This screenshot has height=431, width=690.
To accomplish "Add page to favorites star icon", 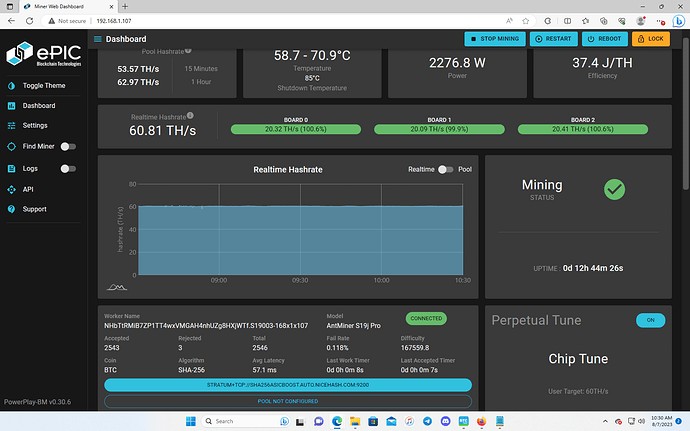I will click(525, 21).
